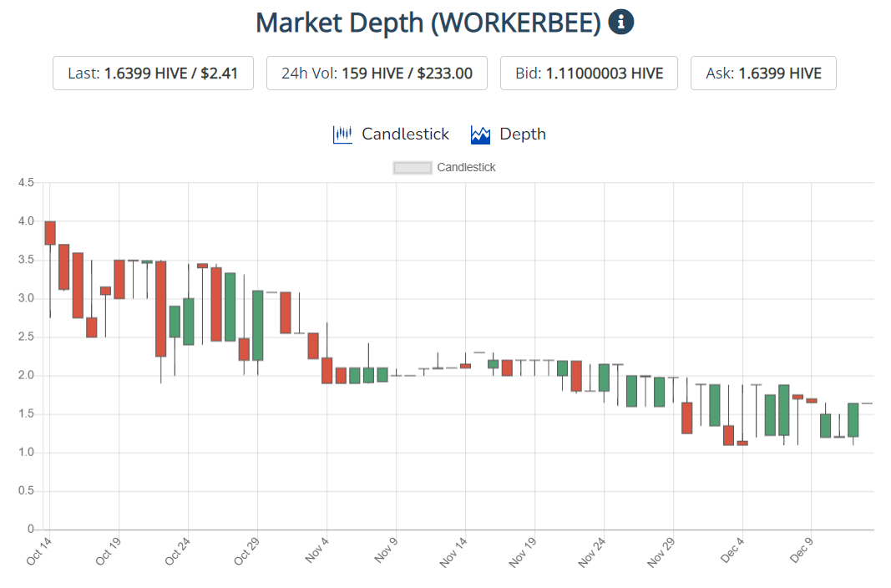Click the Nov 24 axis label
The image size is (891, 588).
tap(592, 551)
